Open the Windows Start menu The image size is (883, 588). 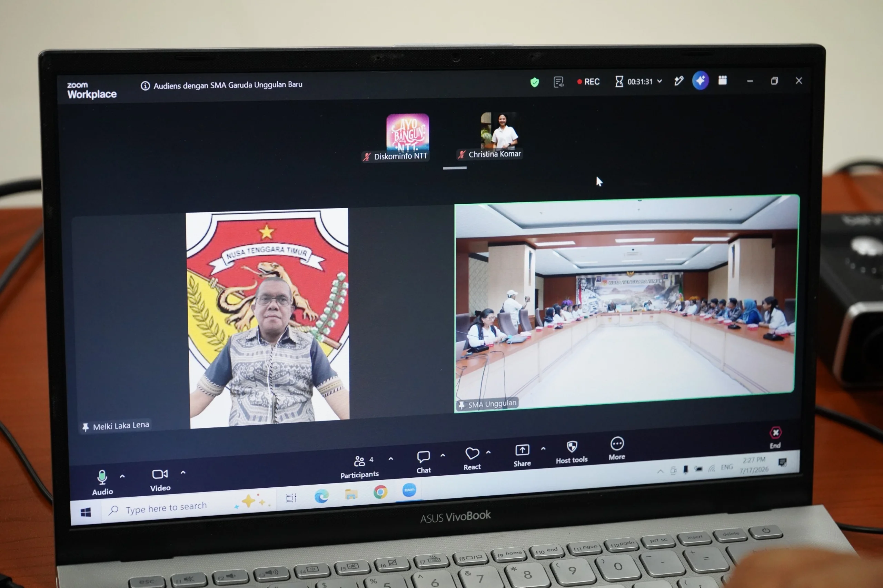86,513
